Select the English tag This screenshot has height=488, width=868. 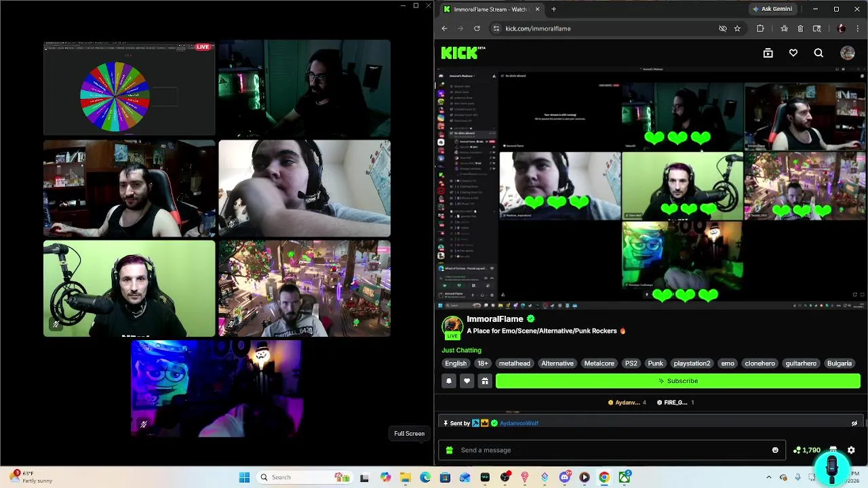pyautogui.click(x=456, y=363)
